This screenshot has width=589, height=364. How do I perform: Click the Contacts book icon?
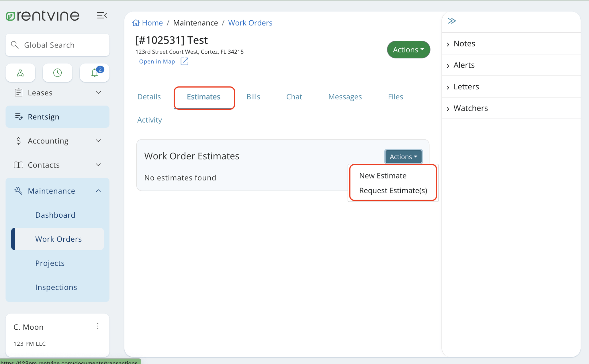point(18,165)
